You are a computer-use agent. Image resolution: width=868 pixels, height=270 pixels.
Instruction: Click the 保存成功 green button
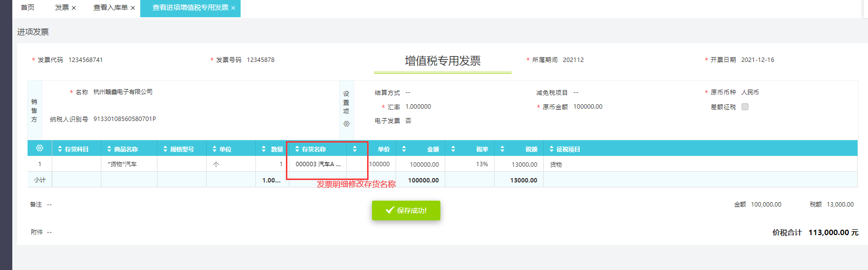(x=406, y=210)
